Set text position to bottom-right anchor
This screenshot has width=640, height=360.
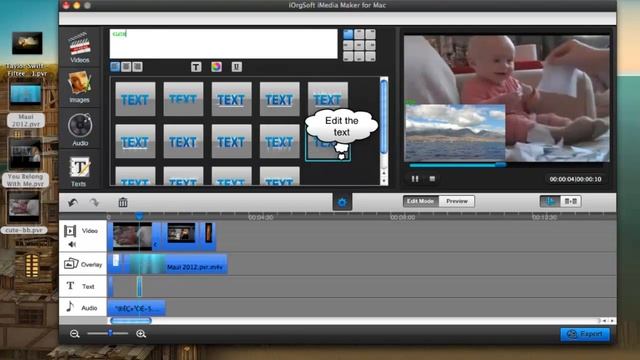tap(370, 57)
